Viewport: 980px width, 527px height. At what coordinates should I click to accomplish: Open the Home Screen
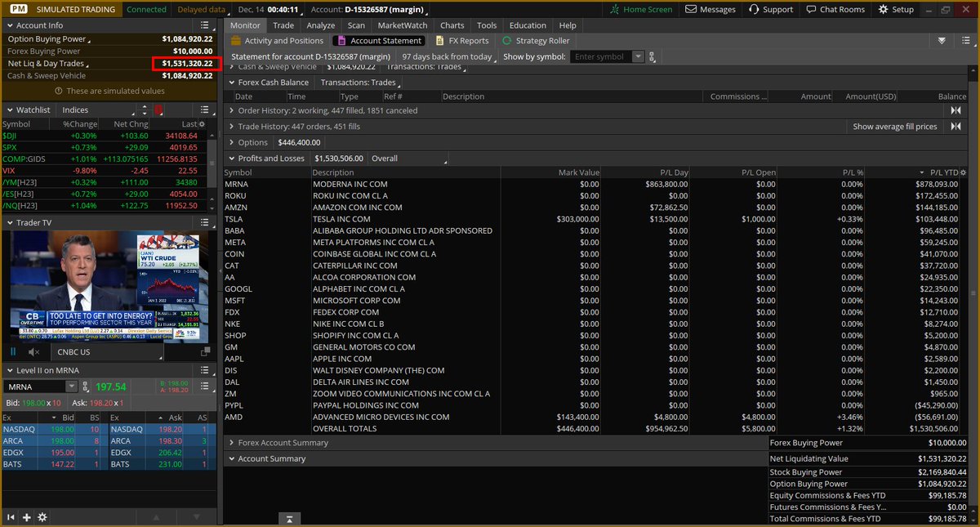(x=642, y=9)
